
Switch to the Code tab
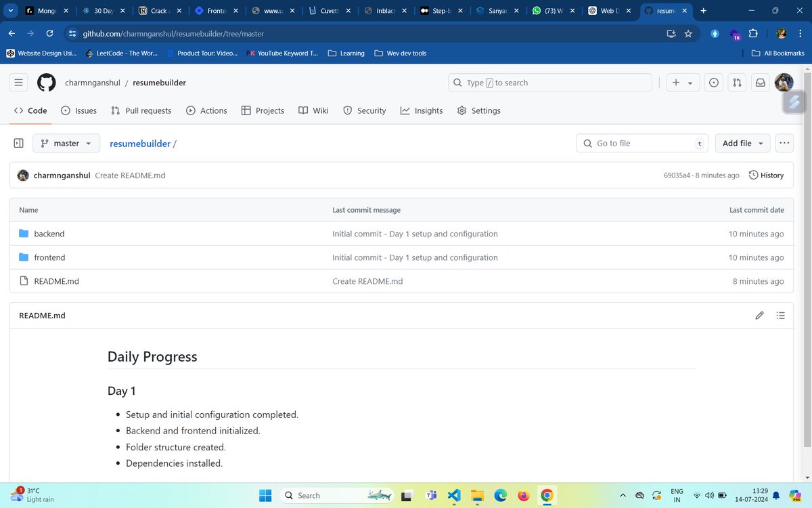click(x=30, y=110)
